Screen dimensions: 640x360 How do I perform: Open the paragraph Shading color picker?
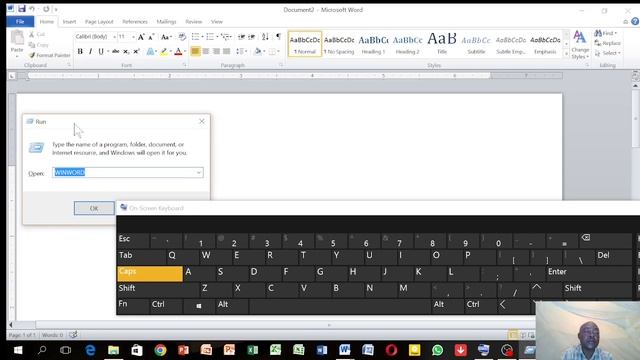click(x=264, y=51)
